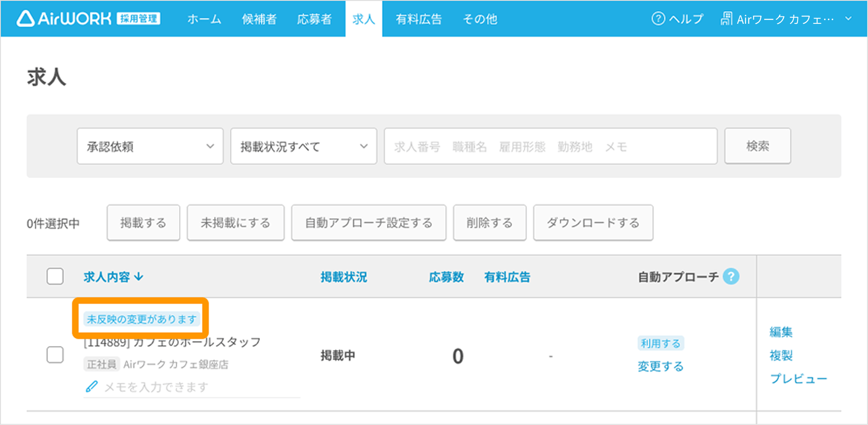
Task: Click the 未反映の変更があります label
Action: tap(142, 319)
